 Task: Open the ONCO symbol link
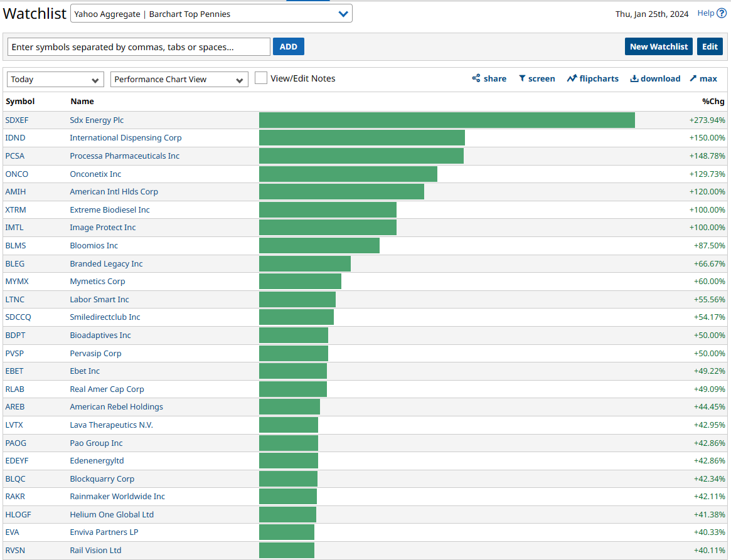point(17,174)
